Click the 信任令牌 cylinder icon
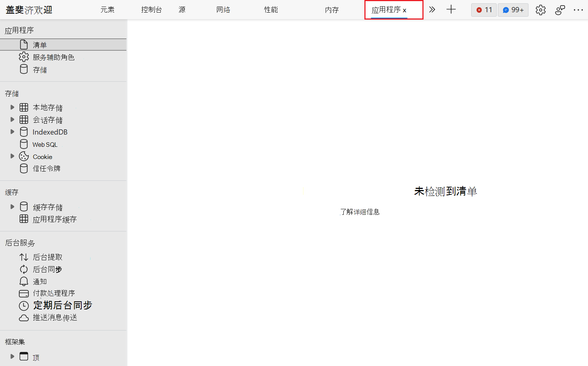Screen dimensions: 588x366 24,168
